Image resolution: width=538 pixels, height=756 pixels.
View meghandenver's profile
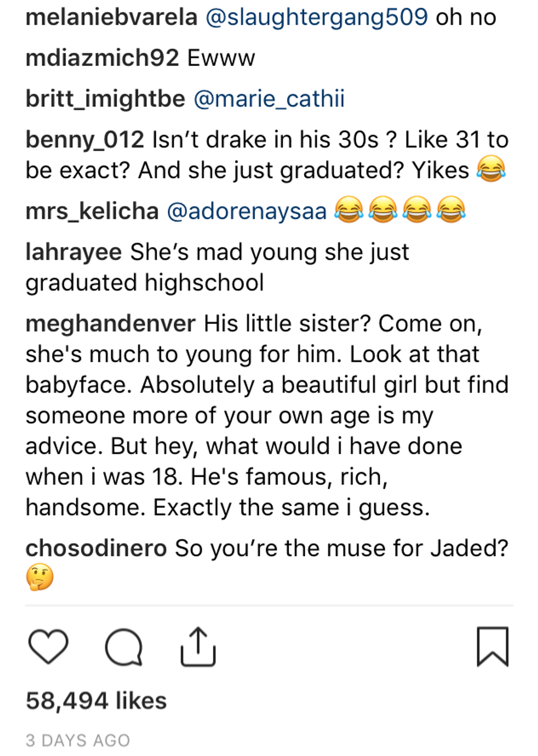pos(110,323)
